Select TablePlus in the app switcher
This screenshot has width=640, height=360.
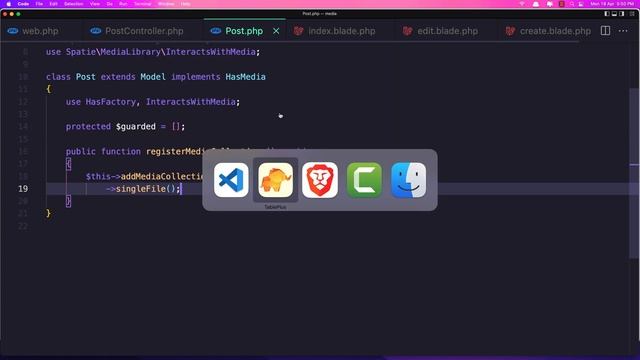tap(276, 180)
